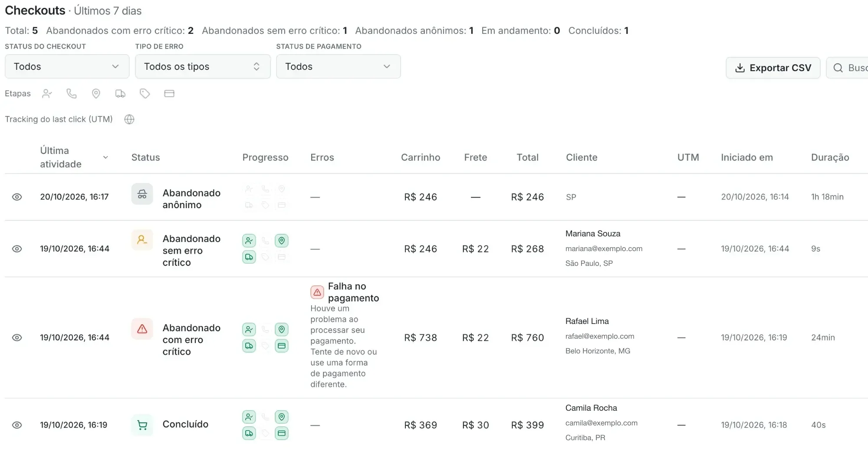Click the 1h 18min duration value
The image size is (868, 451).
click(827, 197)
